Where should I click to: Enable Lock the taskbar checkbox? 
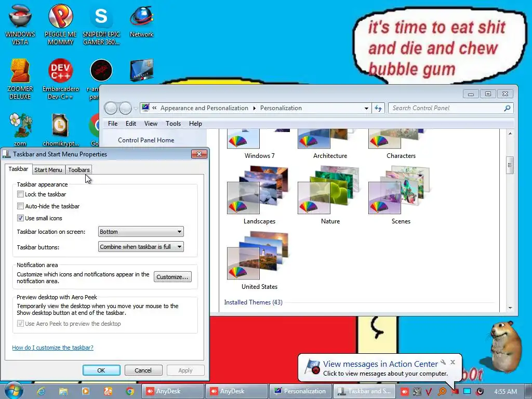pos(20,194)
